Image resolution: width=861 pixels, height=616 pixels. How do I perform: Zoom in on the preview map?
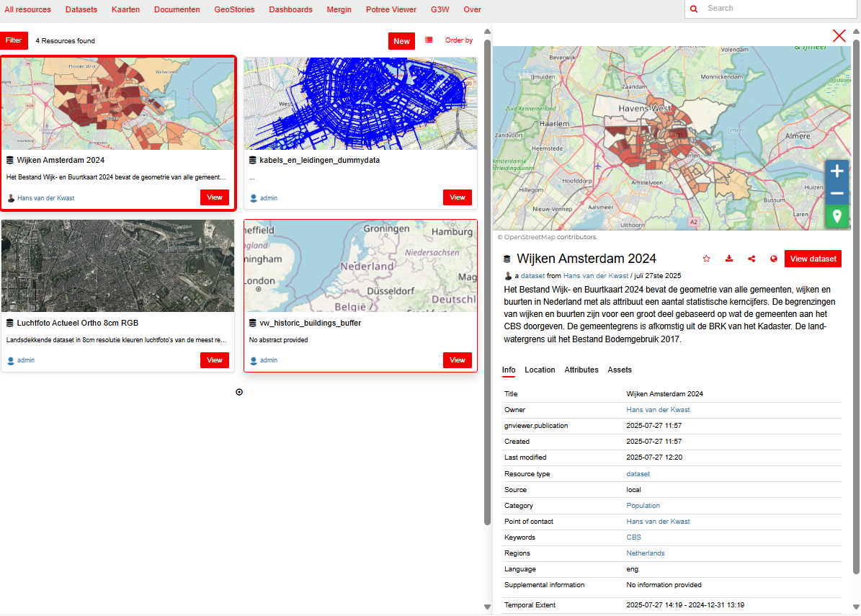point(837,171)
